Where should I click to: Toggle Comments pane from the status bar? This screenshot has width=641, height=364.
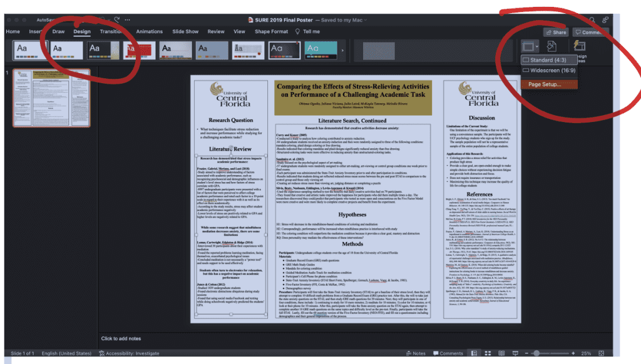pos(448,353)
